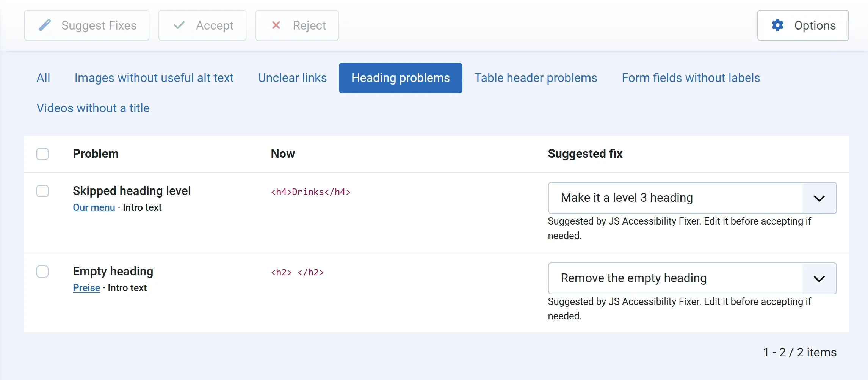Screen dimensions: 868x380
Task: Click the <h4>Drinks</h4> code snippet
Action: point(310,192)
